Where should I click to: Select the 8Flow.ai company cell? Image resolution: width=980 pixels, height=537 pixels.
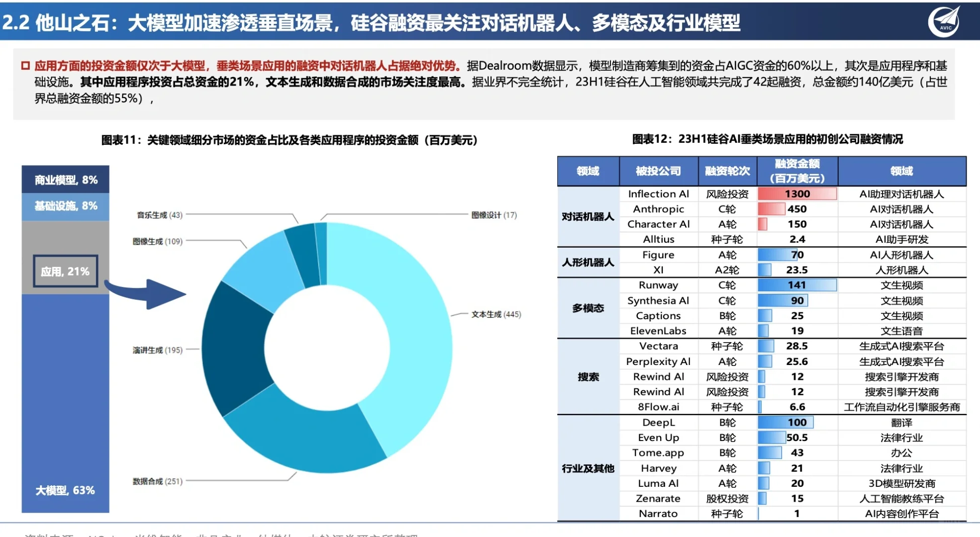coord(659,407)
